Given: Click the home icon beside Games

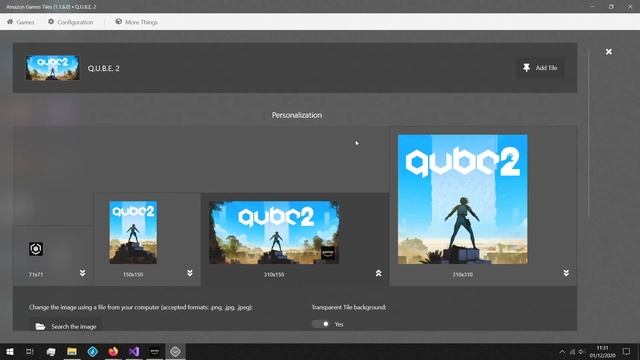Looking at the screenshot, I should pos(10,22).
